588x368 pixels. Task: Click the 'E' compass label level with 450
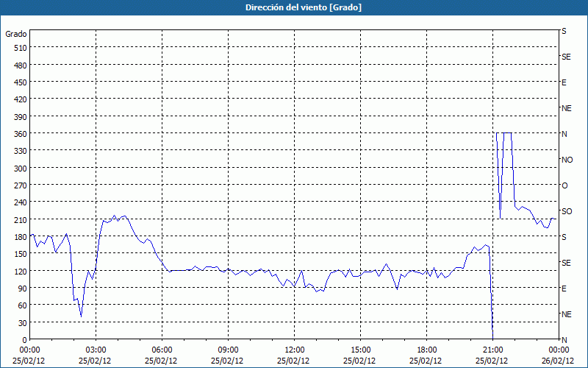point(564,82)
